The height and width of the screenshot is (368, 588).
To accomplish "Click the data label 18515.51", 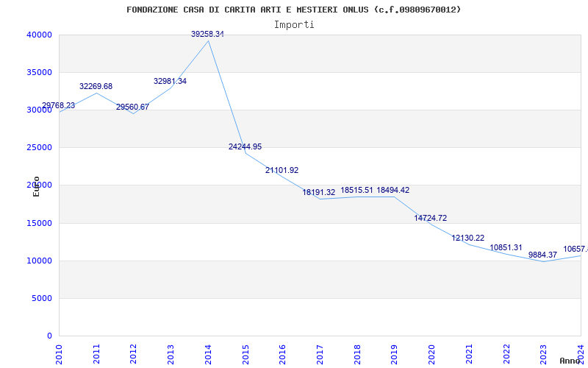I will [x=356, y=190].
